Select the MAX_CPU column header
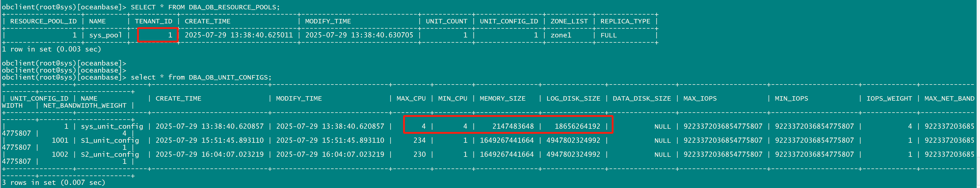 pyautogui.click(x=411, y=99)
